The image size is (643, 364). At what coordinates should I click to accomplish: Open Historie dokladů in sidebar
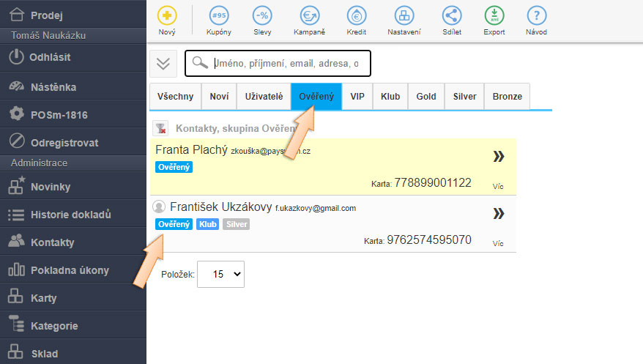click(70, 215)
